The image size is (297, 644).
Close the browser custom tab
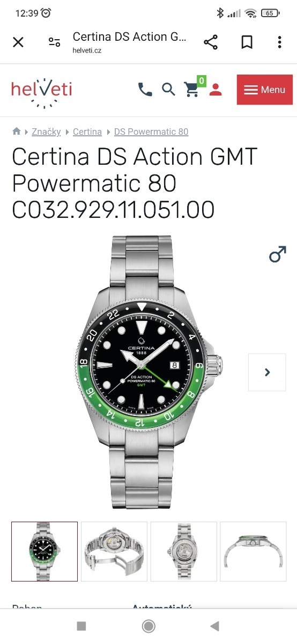18,42
